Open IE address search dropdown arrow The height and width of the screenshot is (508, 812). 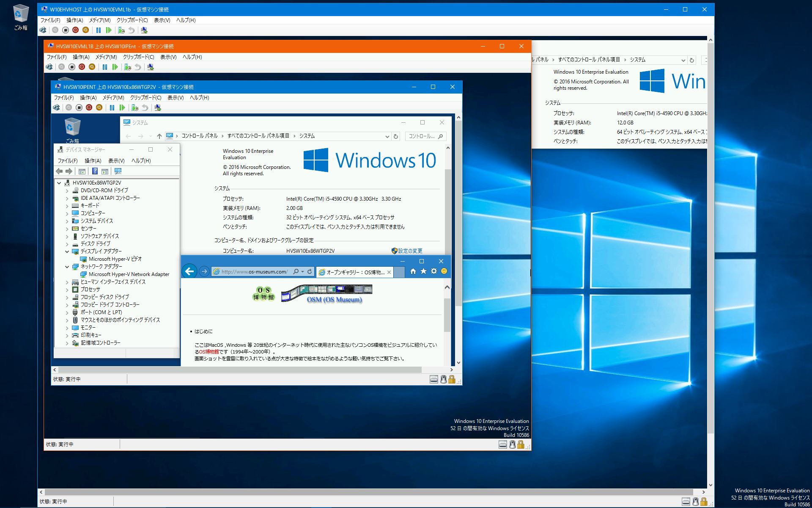302,272
